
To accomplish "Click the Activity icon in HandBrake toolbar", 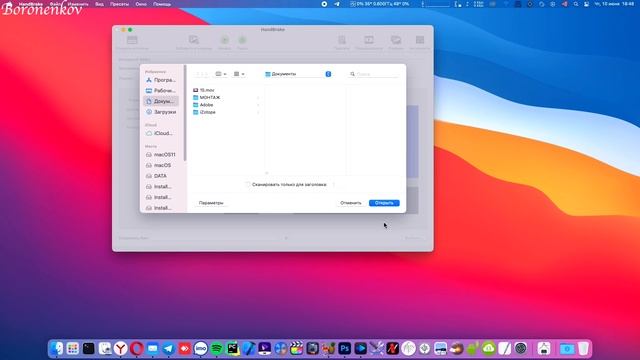I will [x=420, y=40].
